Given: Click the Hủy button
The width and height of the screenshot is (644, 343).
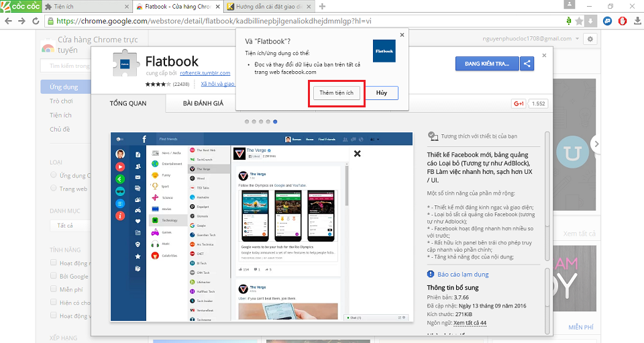Looking at the screenshot, I should 382,93.
